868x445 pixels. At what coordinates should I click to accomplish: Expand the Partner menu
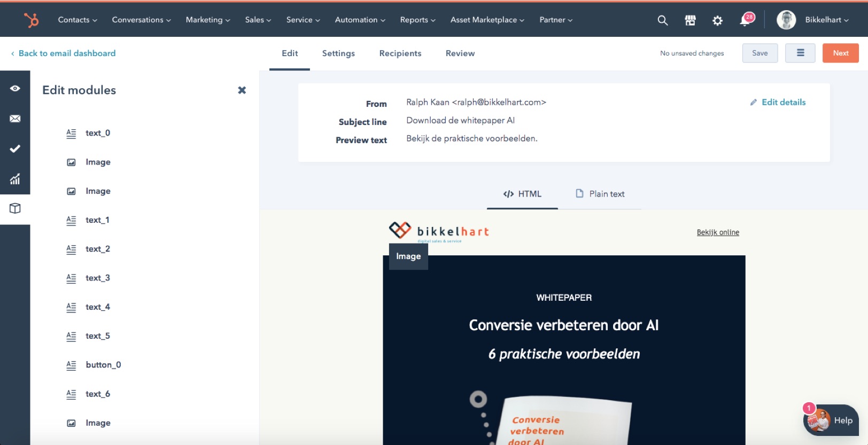[556, 20]
